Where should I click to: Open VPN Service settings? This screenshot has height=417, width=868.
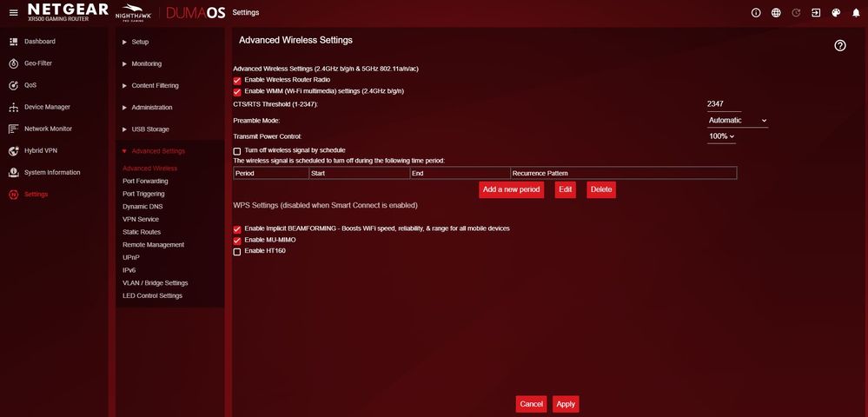[141, 219]
